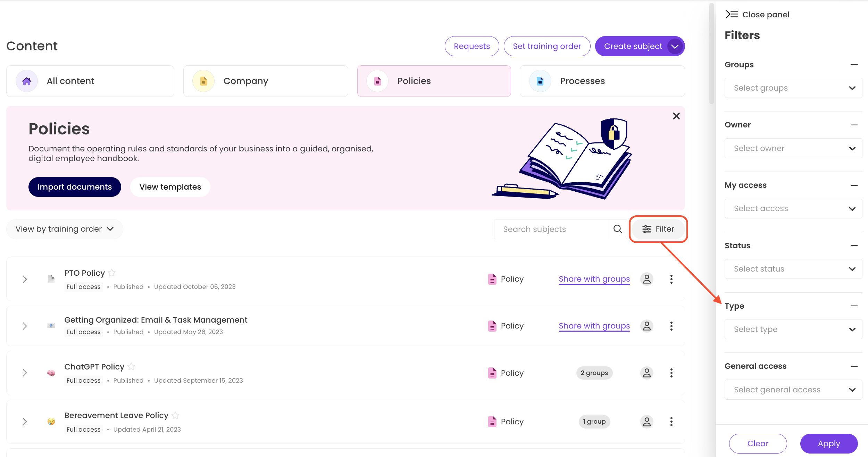Click the Import documents button
Viewport: 868px width, 457px height.
(x=75, y=187)
